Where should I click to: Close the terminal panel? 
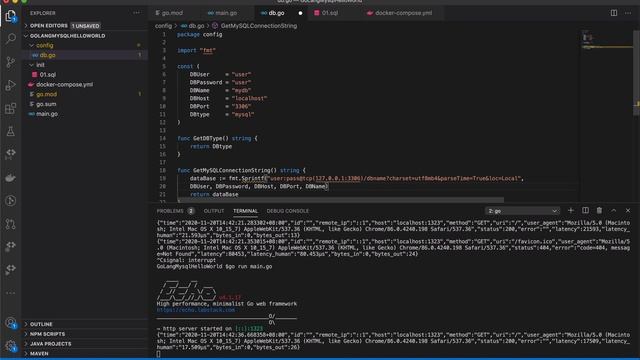[628, 211]
